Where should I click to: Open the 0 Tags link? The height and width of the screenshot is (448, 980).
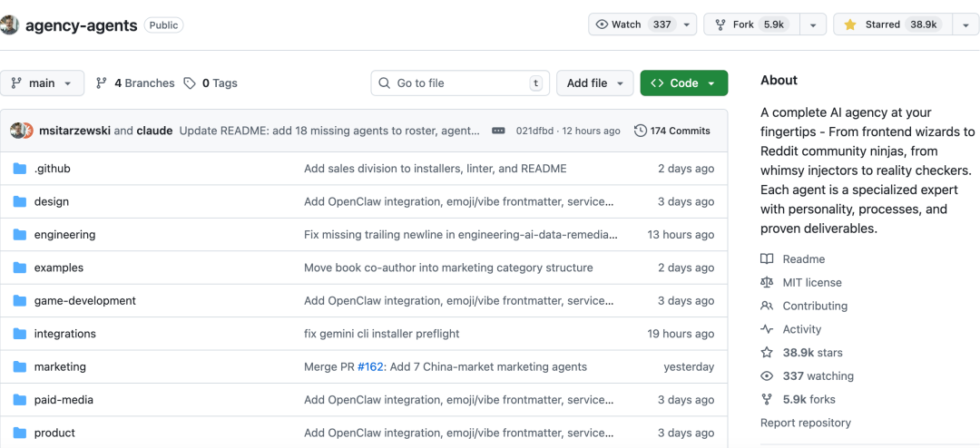211,83
